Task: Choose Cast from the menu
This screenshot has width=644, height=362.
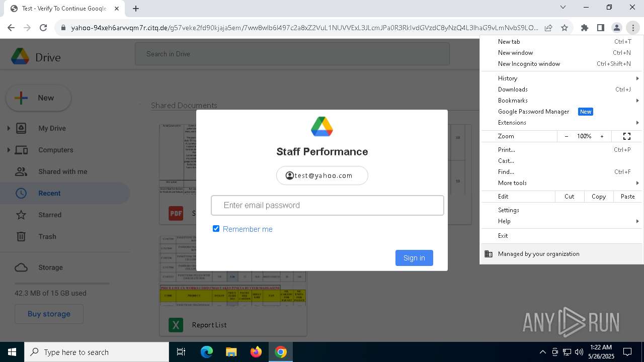Action: 561,161
